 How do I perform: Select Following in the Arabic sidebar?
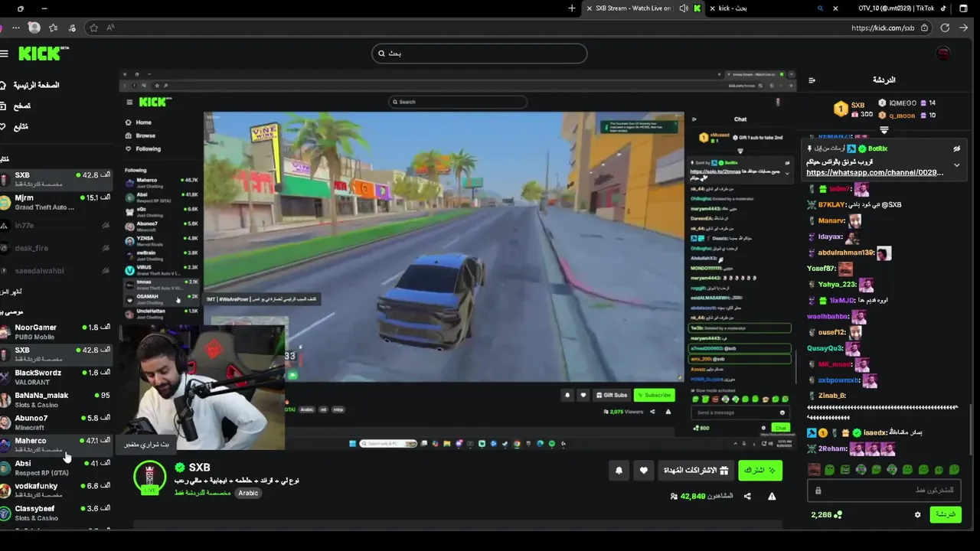[15, 126]
